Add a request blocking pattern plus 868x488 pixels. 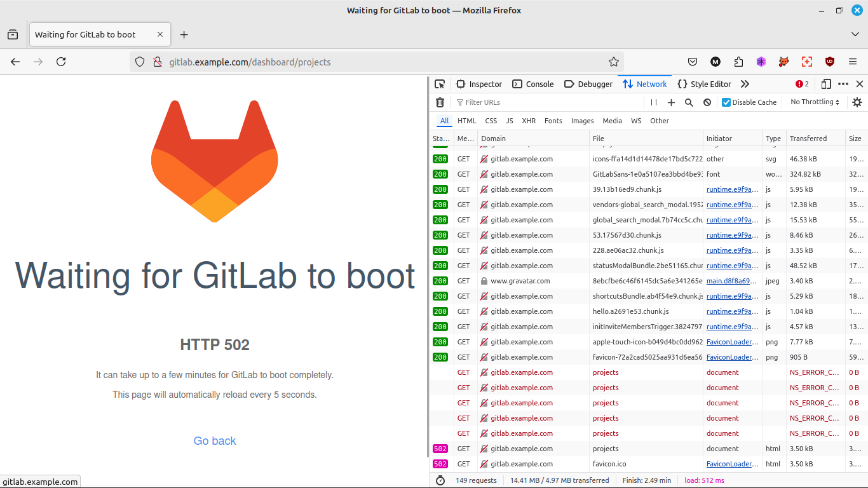pos(671,102)
